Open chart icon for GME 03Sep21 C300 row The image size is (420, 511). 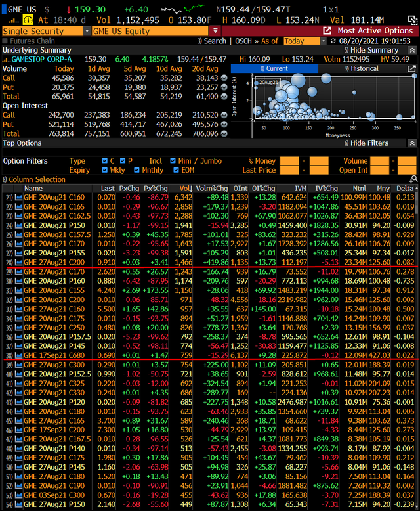tap(18, 495)
